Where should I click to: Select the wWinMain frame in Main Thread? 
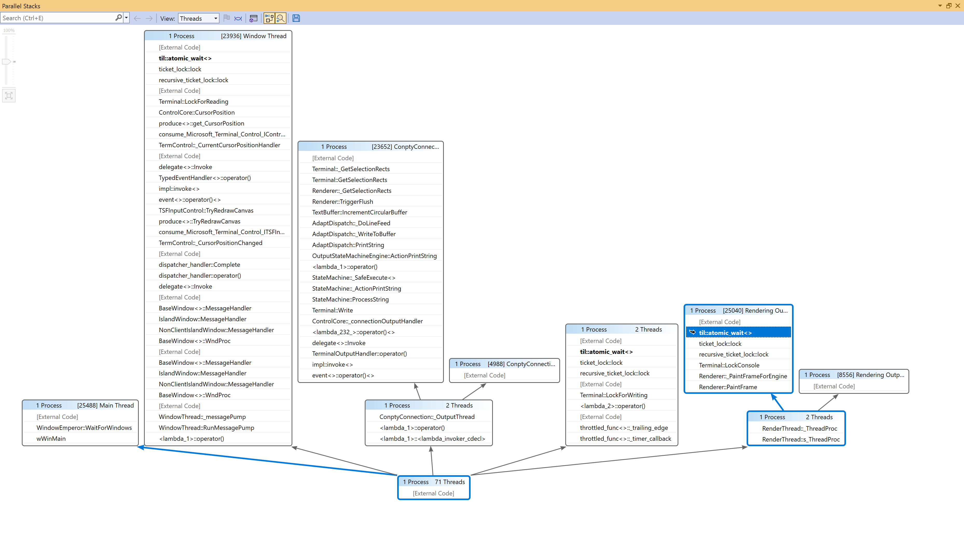coord(51,438)
